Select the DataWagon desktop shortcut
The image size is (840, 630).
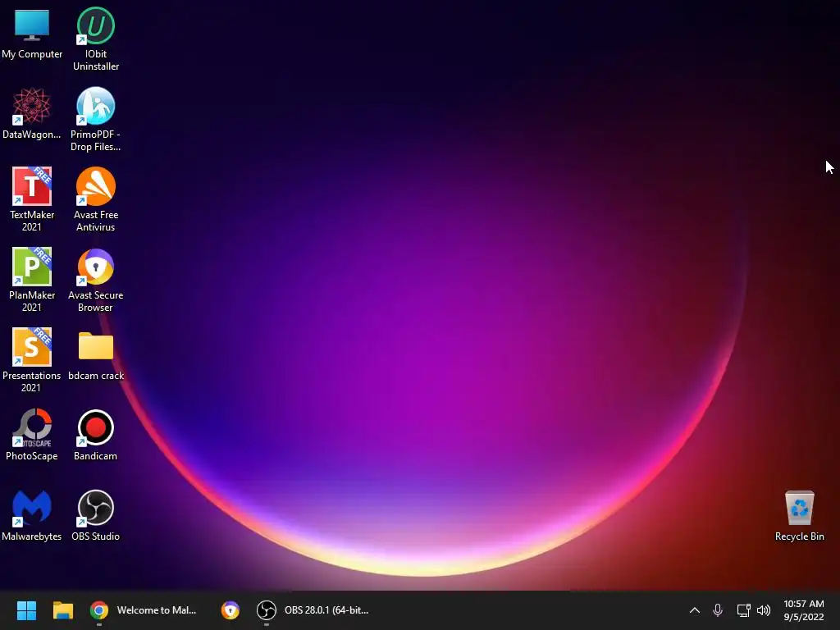coord(32,113)
